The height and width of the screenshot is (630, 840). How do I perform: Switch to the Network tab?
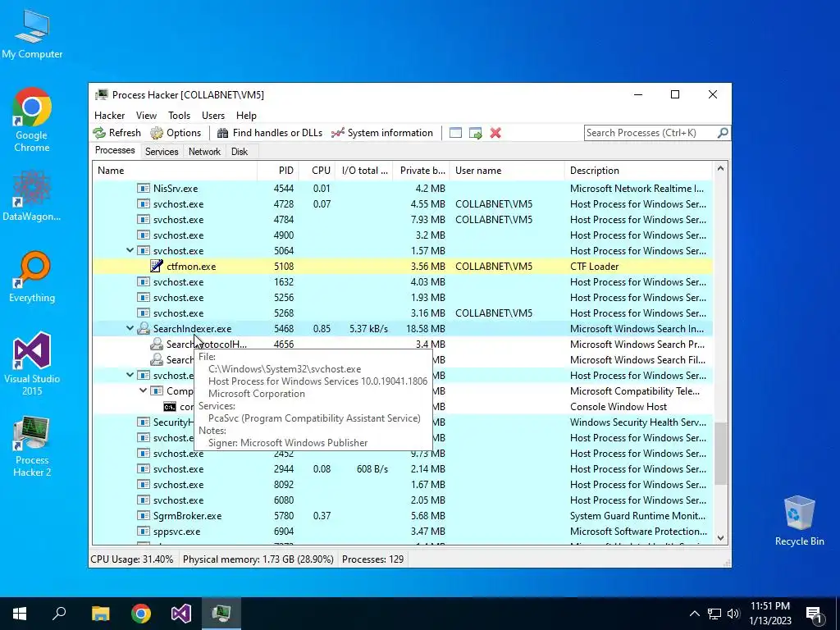[x=204, y=152]
